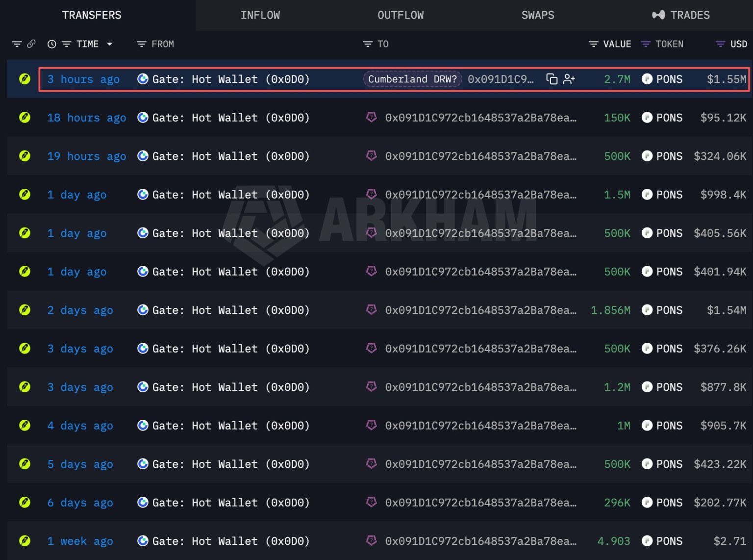
Task: Open the Value column filter
Action: 593,44
